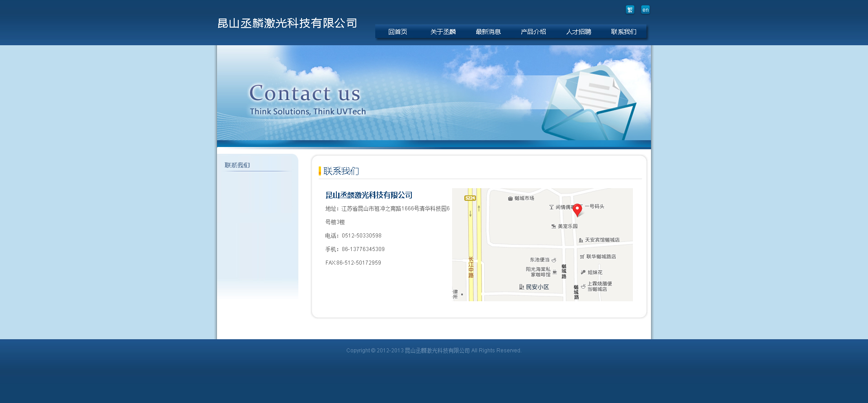Click the S224 road badge on the map
Screen dimensions: 868x403
tap(470, 198)
